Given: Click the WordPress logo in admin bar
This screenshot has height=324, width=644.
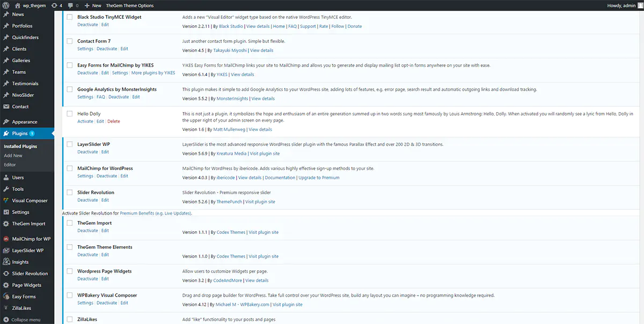Looking at the screenshot, I should (6, 5).
